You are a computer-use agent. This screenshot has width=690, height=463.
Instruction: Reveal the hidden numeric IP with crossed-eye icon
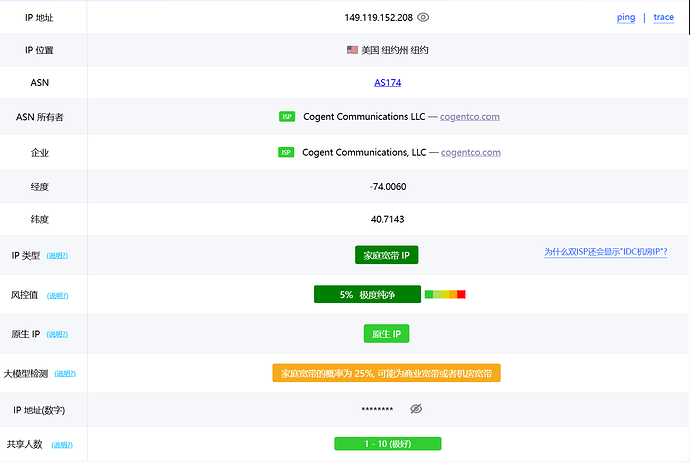coord(416,409)
